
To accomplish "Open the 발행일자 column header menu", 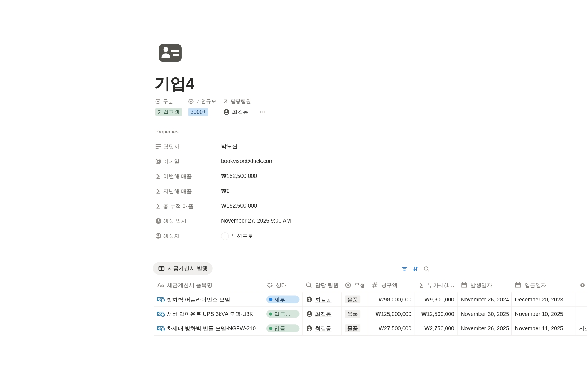I will [x=484, y=285].
